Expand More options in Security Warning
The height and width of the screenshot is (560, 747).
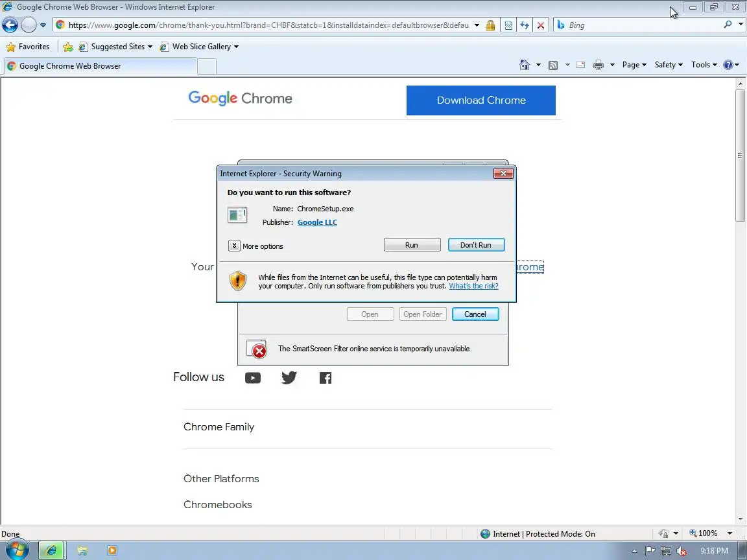[256, 246]
